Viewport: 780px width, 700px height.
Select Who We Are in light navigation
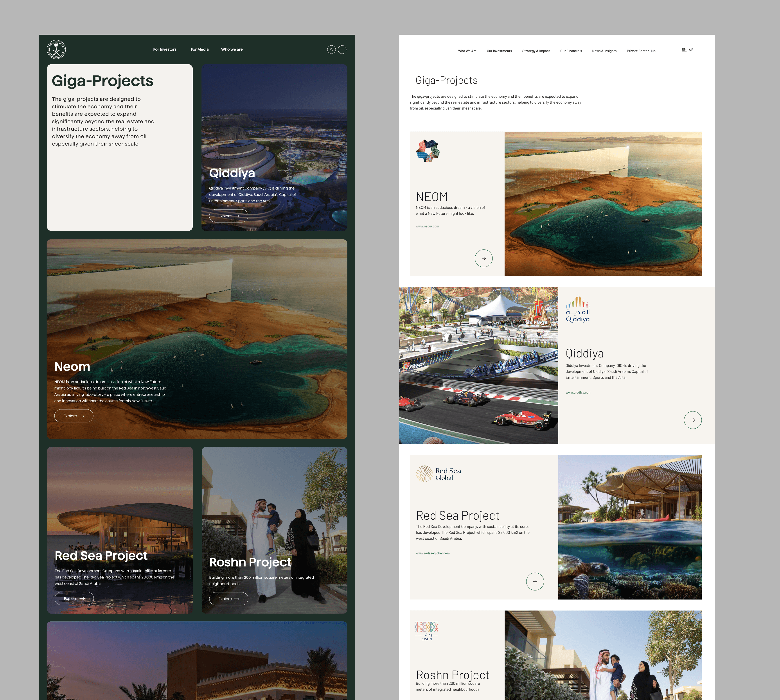(467, 51)
